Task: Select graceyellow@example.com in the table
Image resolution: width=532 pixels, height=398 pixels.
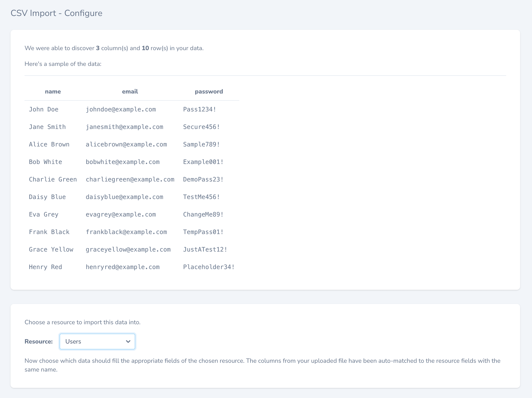Action: [128, 249]
